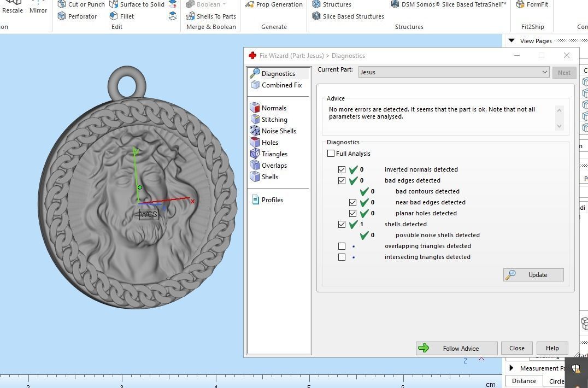Open Current Part dropdown showing Jesus
This screenshot has width=588, height=388.
tap(454, 72)
